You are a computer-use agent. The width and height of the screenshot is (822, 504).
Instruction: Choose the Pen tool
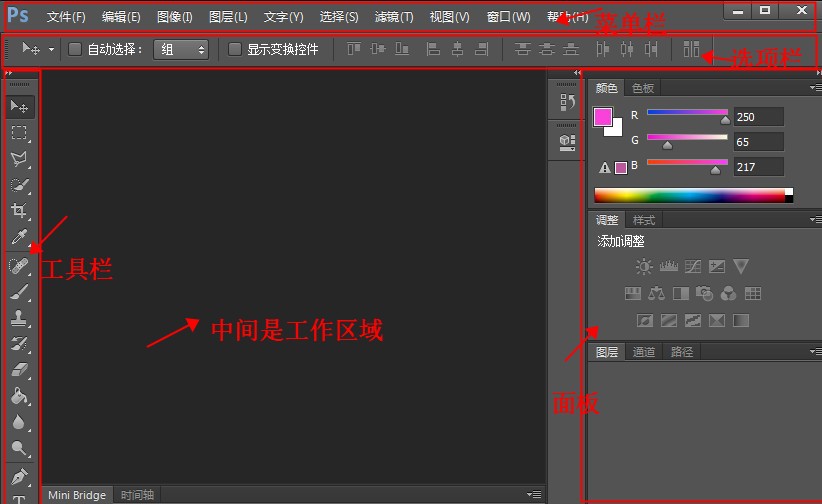pyautogui.click(x=19, y=477)
